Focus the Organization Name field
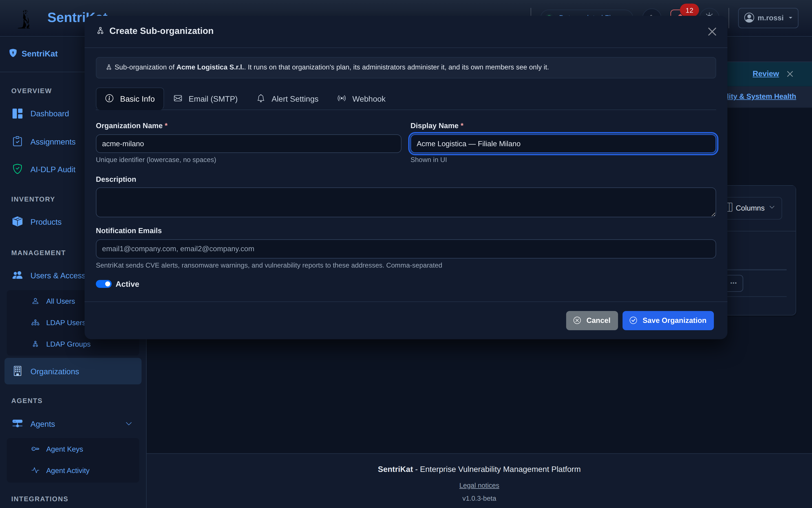Image resolution: width=812 pixels, height=508 pixels. (248, 144)
